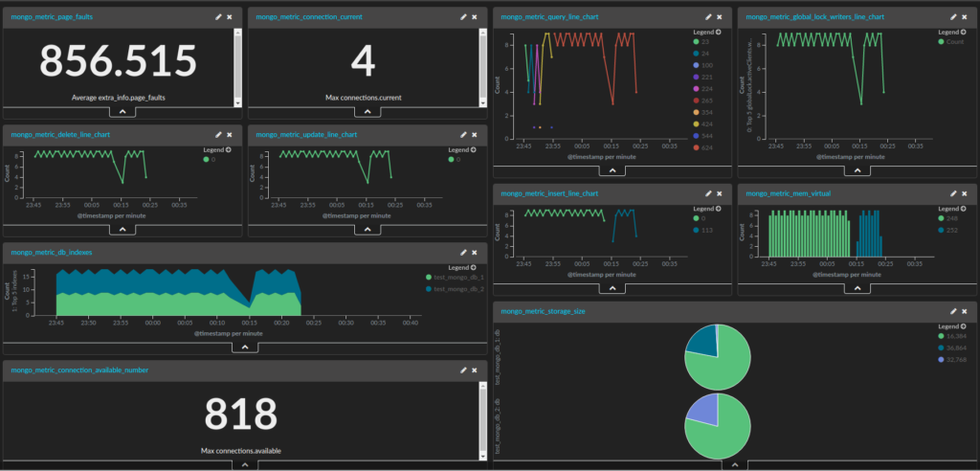Image resolution: width=980 pixels, height=471 pixels.
Task: Edit the mongo_metric_update_line_chart panel with the pencil icon
Action: coord(463,134)
